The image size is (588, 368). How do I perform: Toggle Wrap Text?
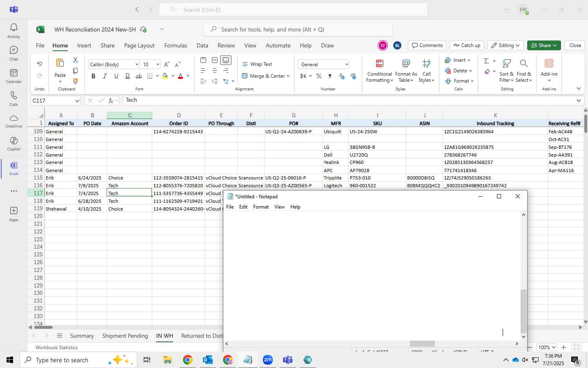257,64
